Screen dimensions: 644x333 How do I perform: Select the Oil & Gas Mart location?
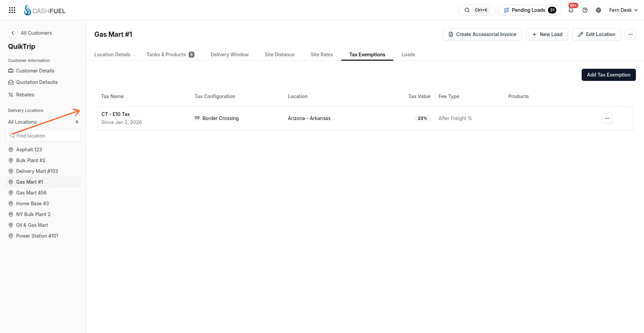coord(43,225)
